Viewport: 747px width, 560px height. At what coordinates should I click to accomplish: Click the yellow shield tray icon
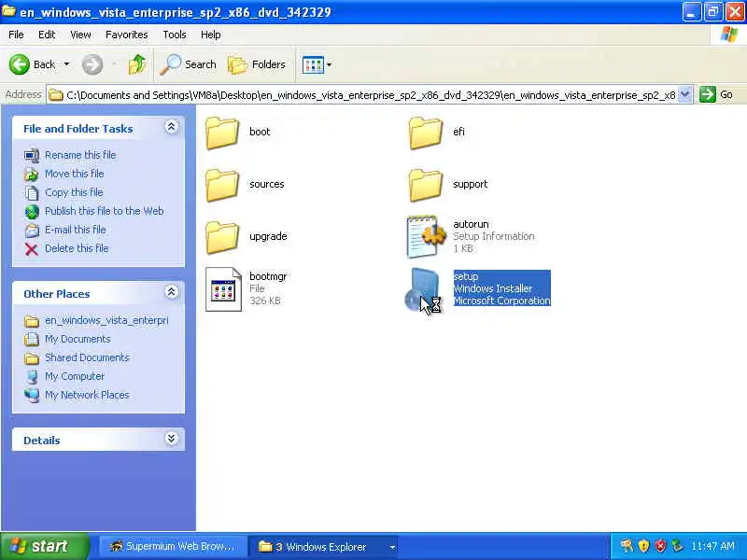click(x=643, y=546)
